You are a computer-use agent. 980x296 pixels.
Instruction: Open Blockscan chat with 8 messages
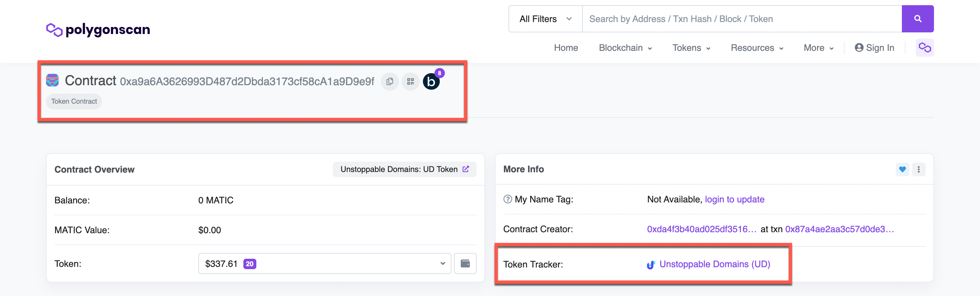click(x=431, y=81)
